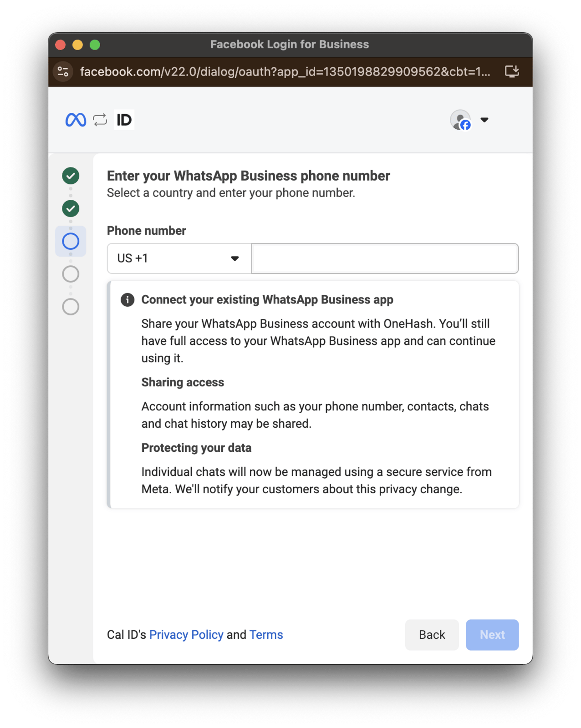The width and height of the screenshot is (581, 728).
Task: Go back with the Back button
Action: click(x=432, y=635)
